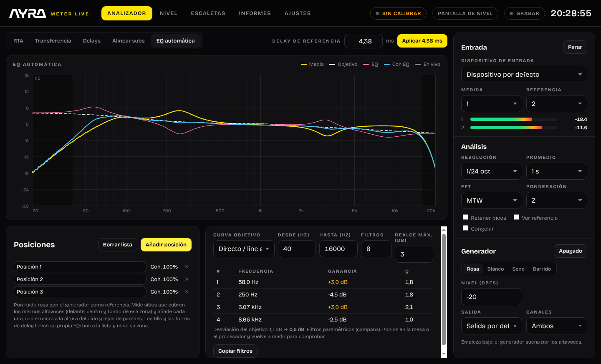Click the AYRA Meter Live logo
Image resolution: width=601 pixels, height=364 pixels.
tap(49, 13)
